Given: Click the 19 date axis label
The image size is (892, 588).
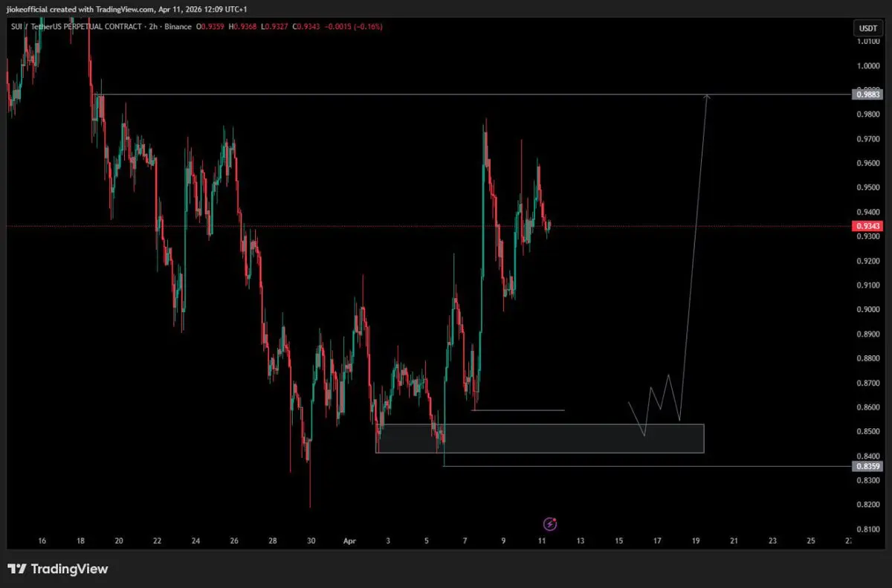Looking at the screenshot, I should pyautogui.click(x=696, y=541).
